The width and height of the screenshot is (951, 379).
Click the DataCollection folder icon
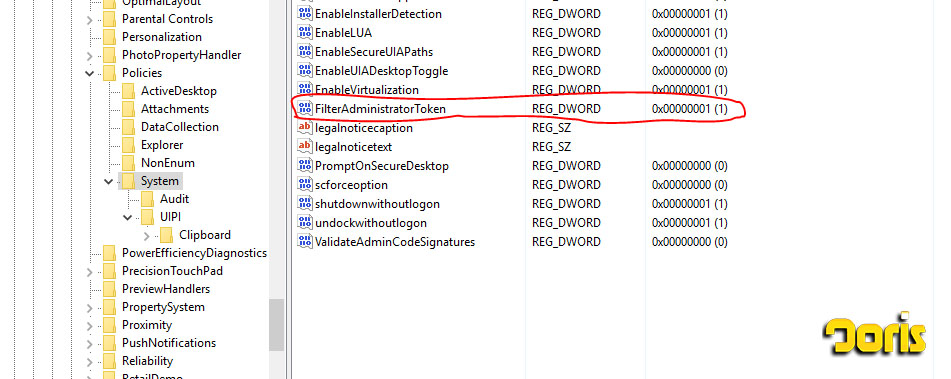128,127
